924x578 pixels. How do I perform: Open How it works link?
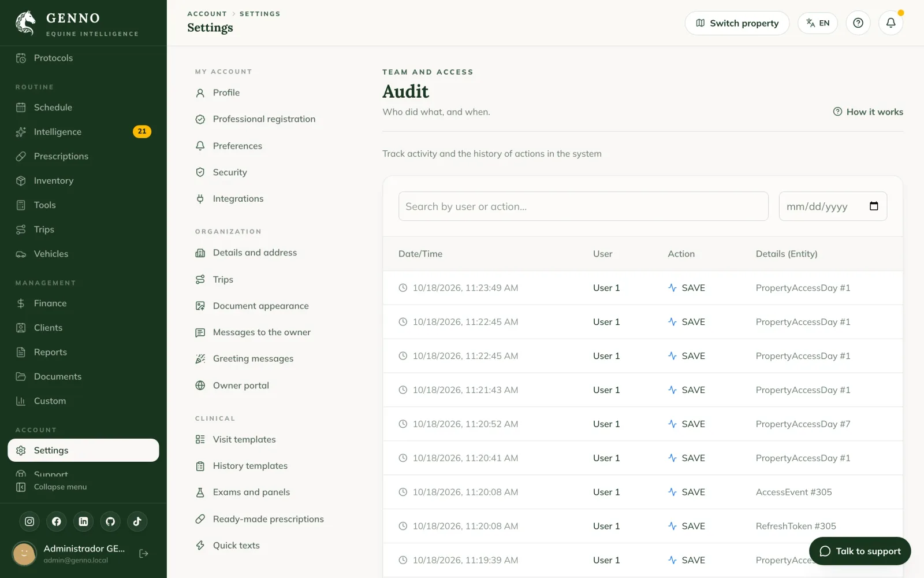tap(868, 112)
